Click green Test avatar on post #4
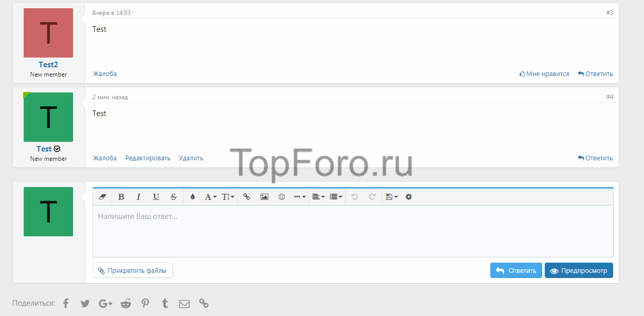Viewport: 644px width, 316px height. [x=48, y=117]
